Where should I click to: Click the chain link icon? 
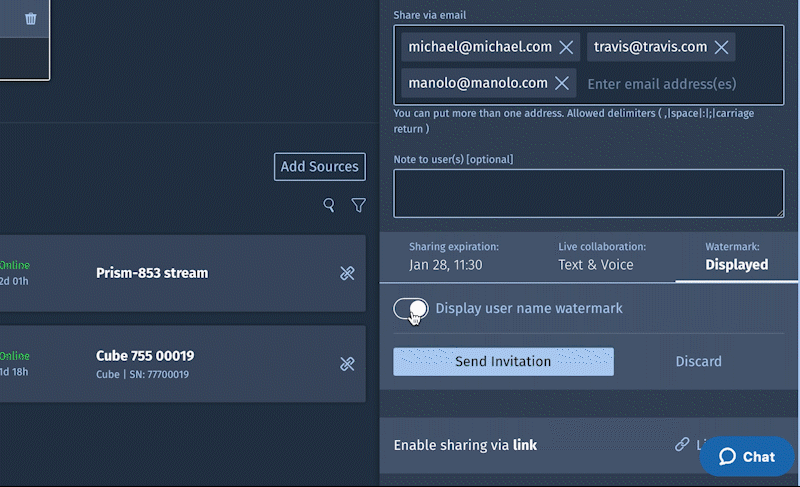pyautogui.click(x=682, y=444)
